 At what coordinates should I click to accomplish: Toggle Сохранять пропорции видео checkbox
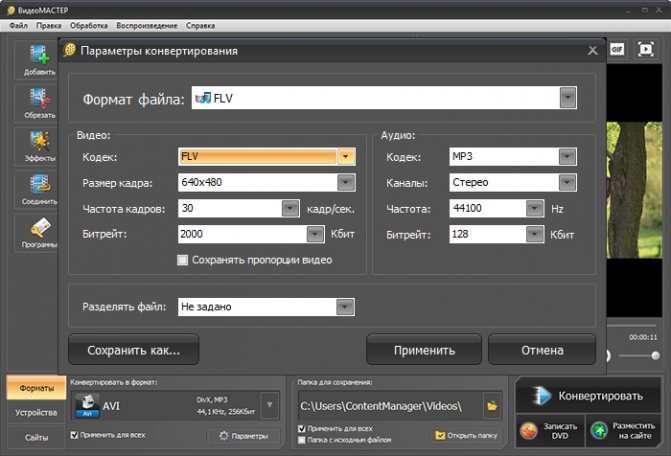182,260
